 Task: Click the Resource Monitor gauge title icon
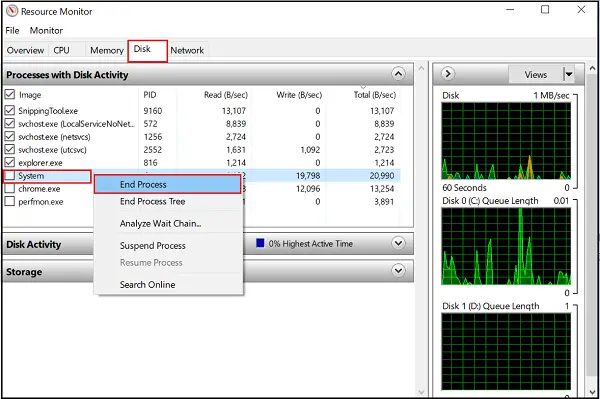[x=12, y=11]
